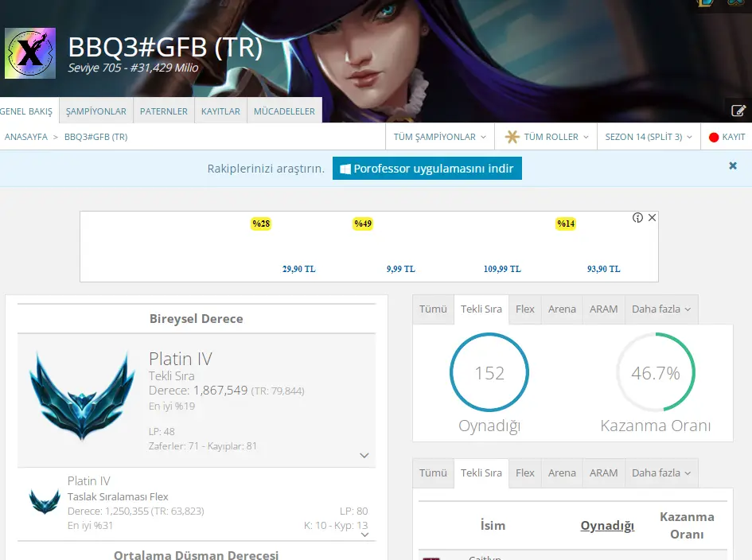Dismiss the blue Porofessor banner
Image resolution: width=752 pixels, height=560 pixels.
pos(731,165)
